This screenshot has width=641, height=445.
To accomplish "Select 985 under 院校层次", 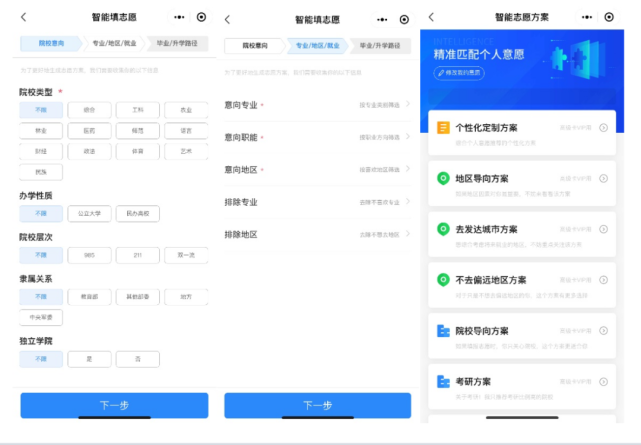I will pos(89,255).
